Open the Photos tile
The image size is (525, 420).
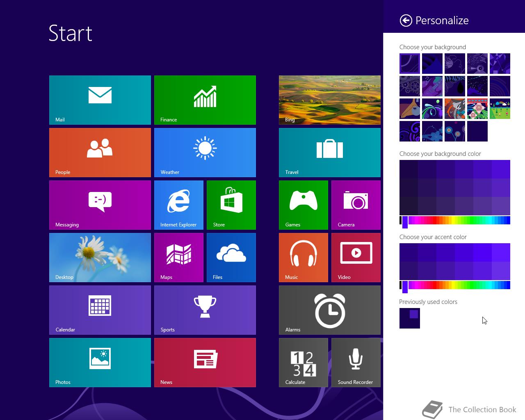[x=100, y=363]
